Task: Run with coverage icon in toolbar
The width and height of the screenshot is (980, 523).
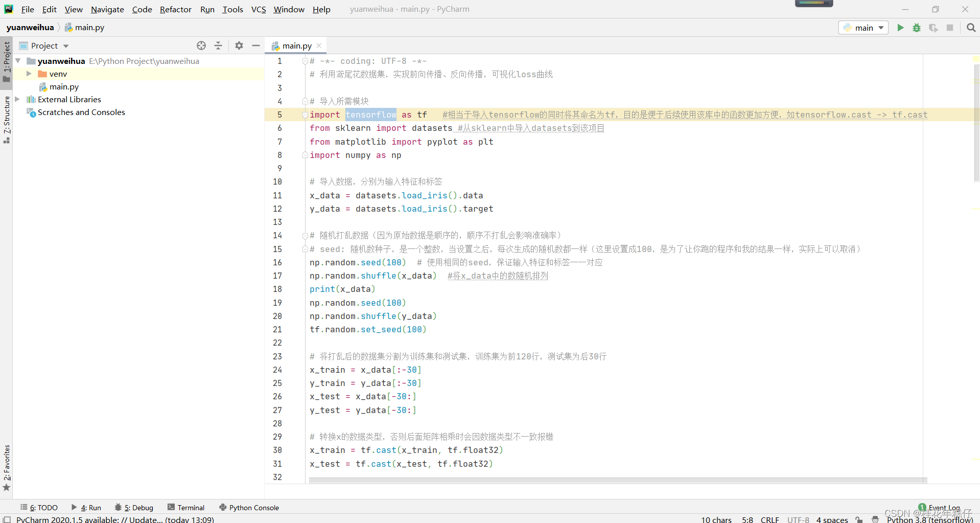Action: (933, 28)
